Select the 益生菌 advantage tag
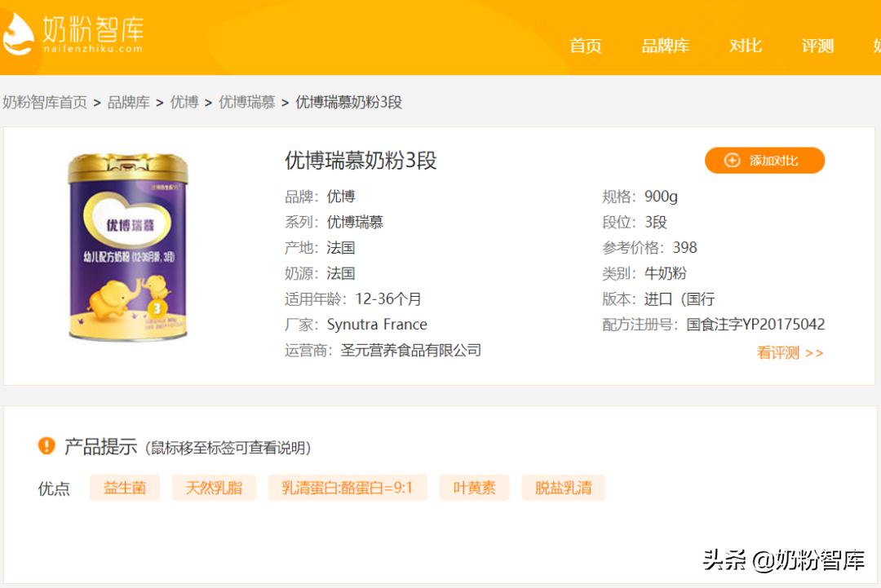Screen dimensions: 881x588 125,487
